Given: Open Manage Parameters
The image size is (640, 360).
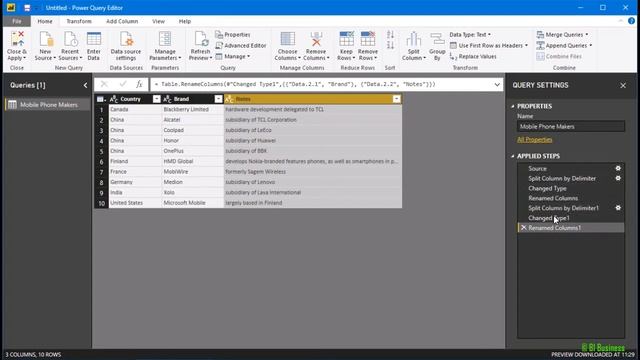Looking at the screenshot, I should pos(165,46).
